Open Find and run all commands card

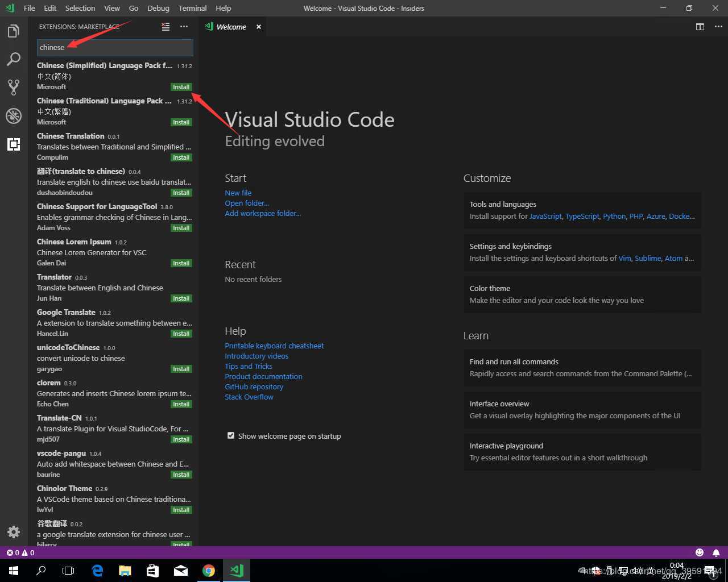click(x=582, y=368)
